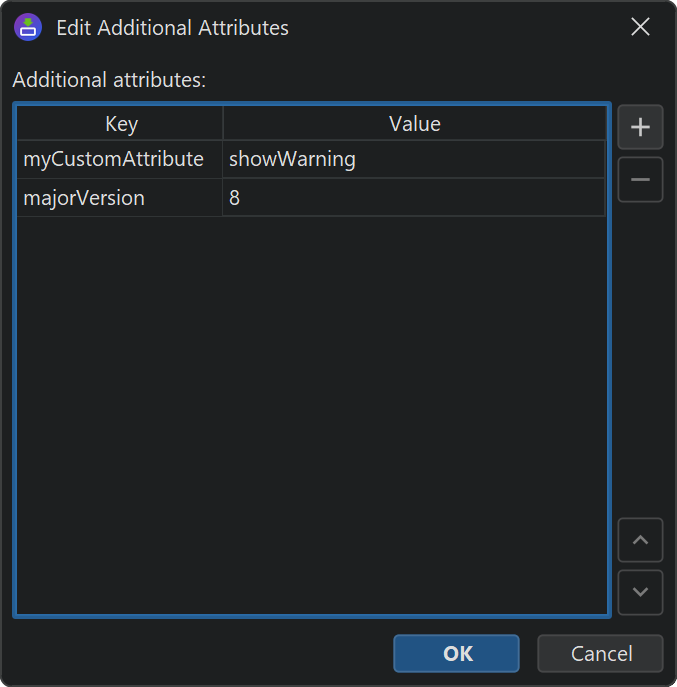Click the Additional attributes label
This screenshot has width=677, height=687.
click(109, 80)
